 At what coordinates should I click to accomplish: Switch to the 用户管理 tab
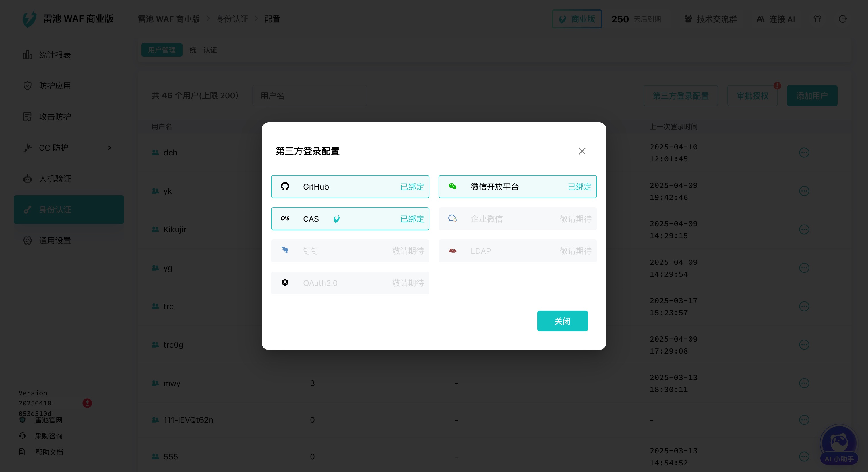click(162, 50)
